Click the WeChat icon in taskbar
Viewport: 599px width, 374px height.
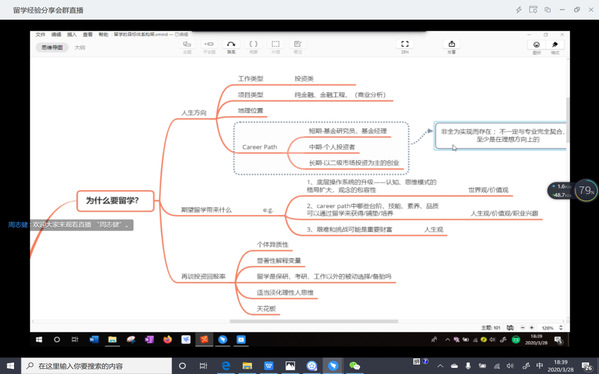pyautogui.click(x=355, y=366)
